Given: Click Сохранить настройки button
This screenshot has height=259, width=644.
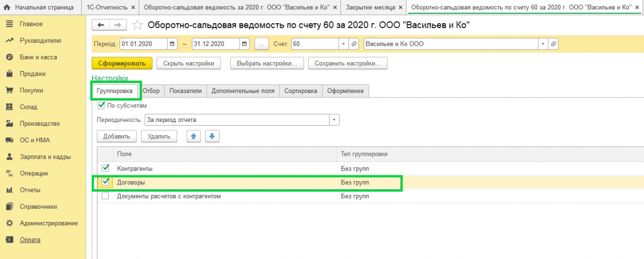Looking at the screenshot, I should [x=347, y=63].
